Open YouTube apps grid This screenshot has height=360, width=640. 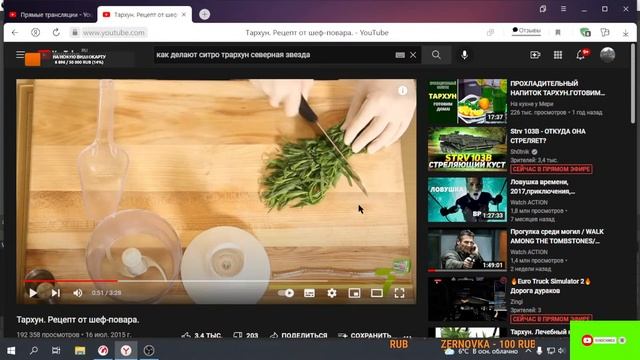[x=558, y=55]
